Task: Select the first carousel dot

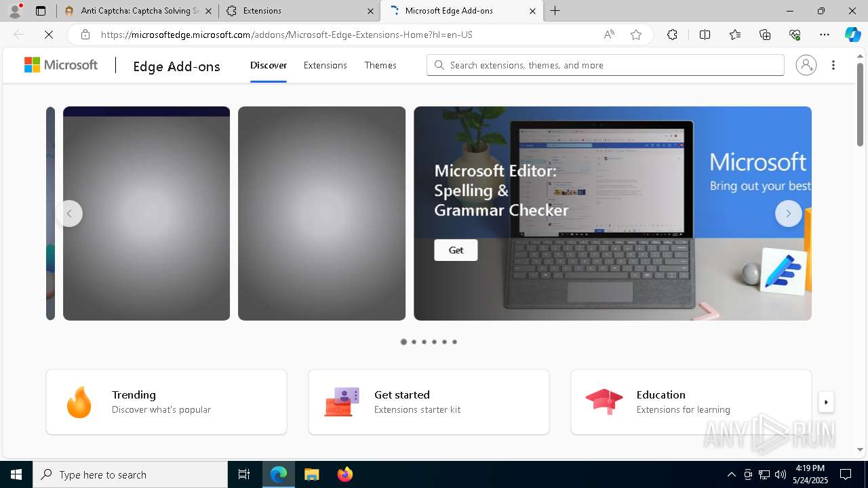Action: click(403, 342)
